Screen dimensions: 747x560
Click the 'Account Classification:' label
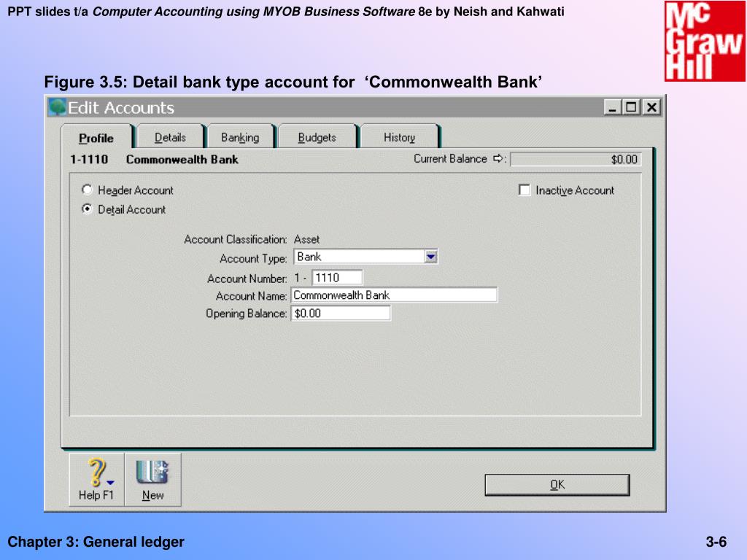(236, 239)
